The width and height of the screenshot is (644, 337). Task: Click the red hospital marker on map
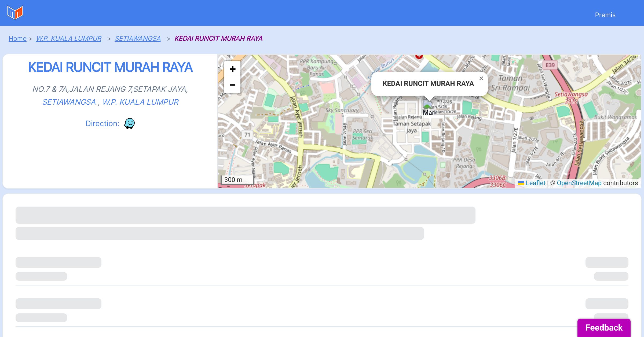pos(419,56)
